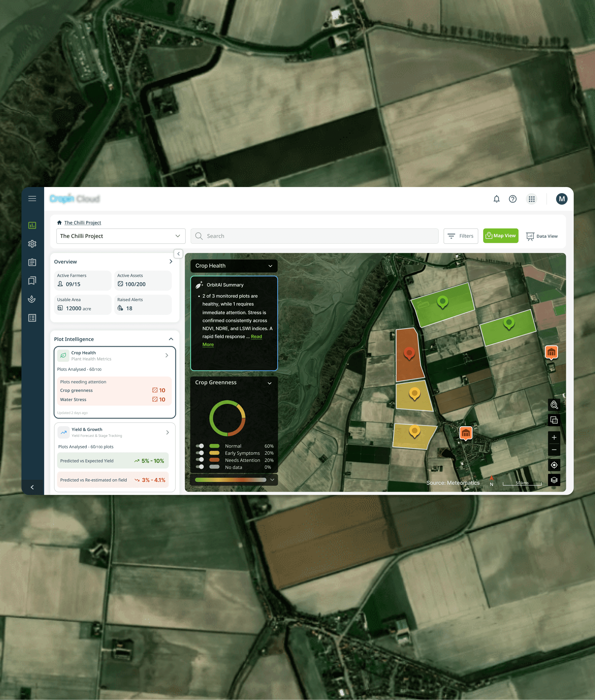The width and height of the screenshot is (595, 700).
Task: Collapse the Plot Intelligence section
Action: point(171,339)
